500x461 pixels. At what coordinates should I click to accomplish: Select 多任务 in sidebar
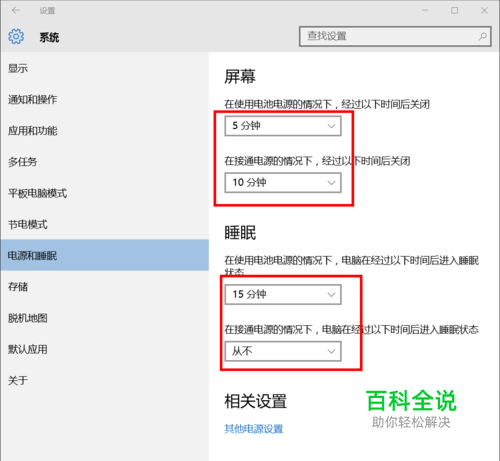coord(104,162)
